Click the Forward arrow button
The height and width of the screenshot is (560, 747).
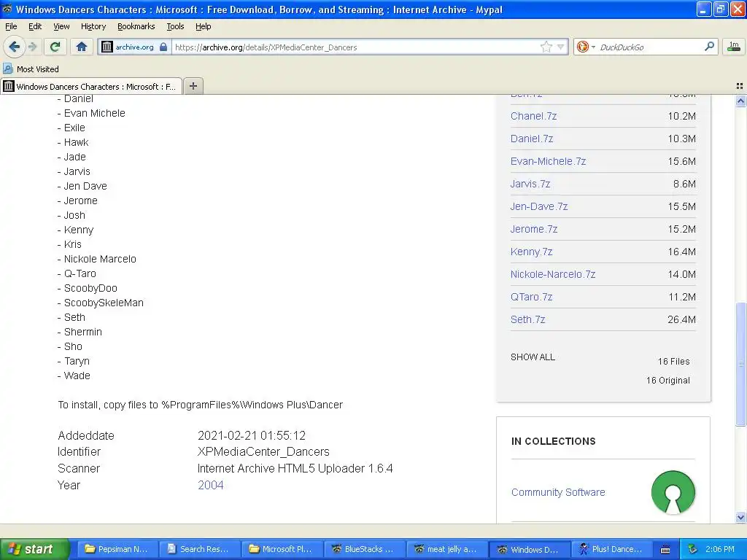[32, 47]
